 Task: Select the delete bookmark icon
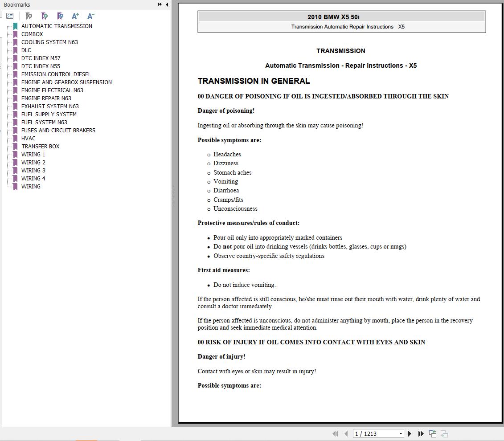pyautogui.click(x=29, y=16)
